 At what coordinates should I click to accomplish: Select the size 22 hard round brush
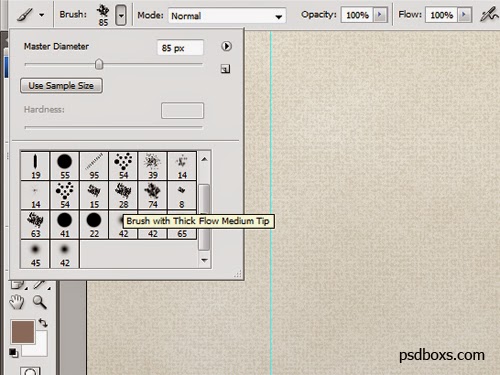tap(94, 225)
